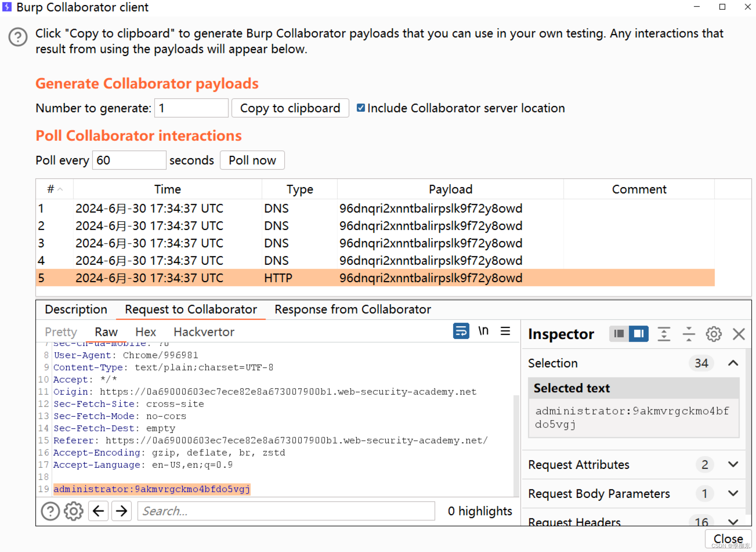756x552 pixels.
Task: Click the Content-Type header line
Action: click(x=163, y=367)
